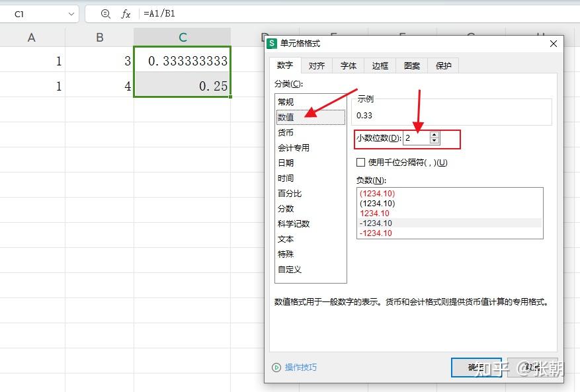Select column A header
The image size is (580, 392).
click(x=32, y=38)
